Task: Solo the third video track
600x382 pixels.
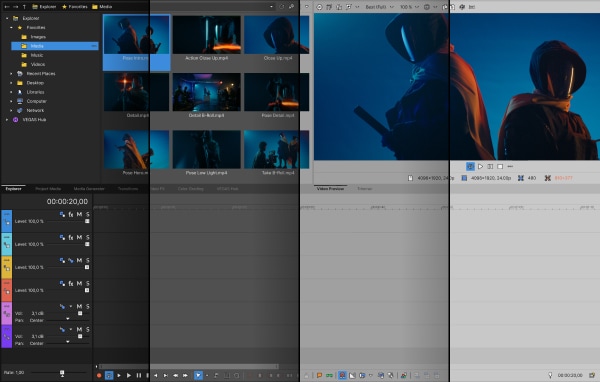Action: (x=88, y=261)
